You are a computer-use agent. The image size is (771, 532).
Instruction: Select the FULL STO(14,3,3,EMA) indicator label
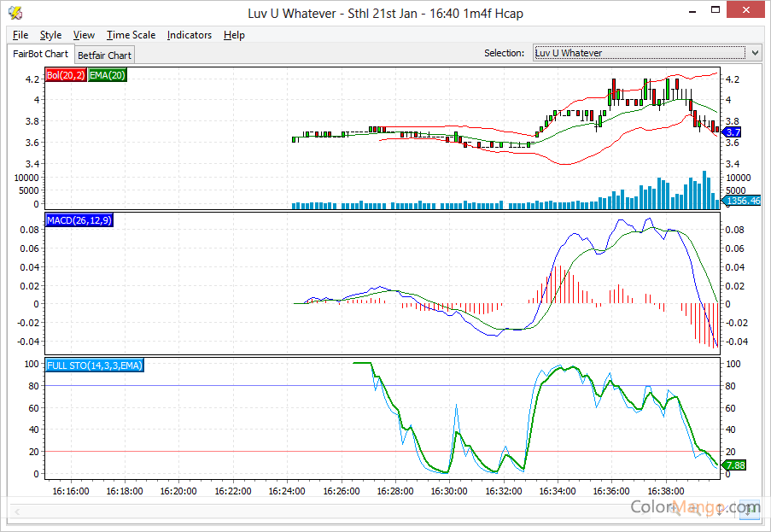(95, 365)
